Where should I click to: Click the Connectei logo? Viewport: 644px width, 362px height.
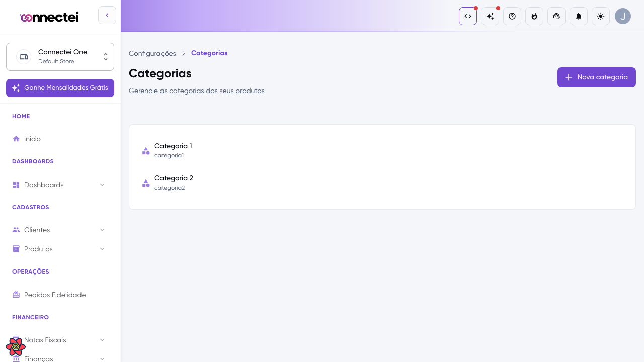49,17
